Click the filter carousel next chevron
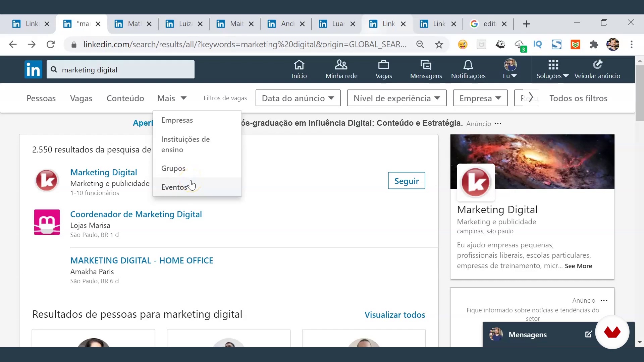This screenshot has width=644, height=362. pyautogui.click(x=531, y=98)
